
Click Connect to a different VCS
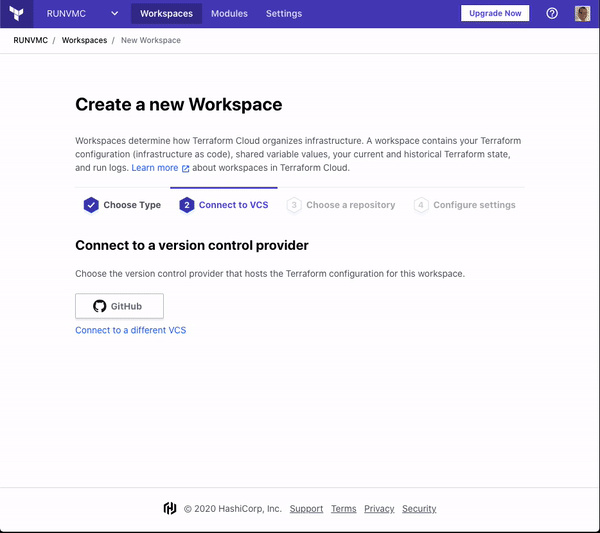[130, 330]
